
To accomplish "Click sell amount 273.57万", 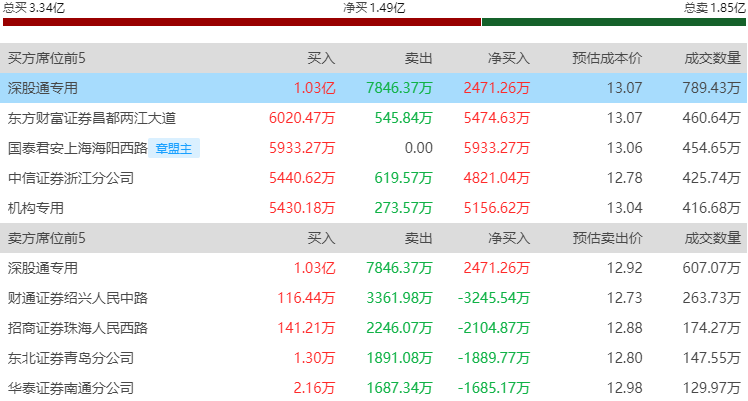I will [404, 208].
